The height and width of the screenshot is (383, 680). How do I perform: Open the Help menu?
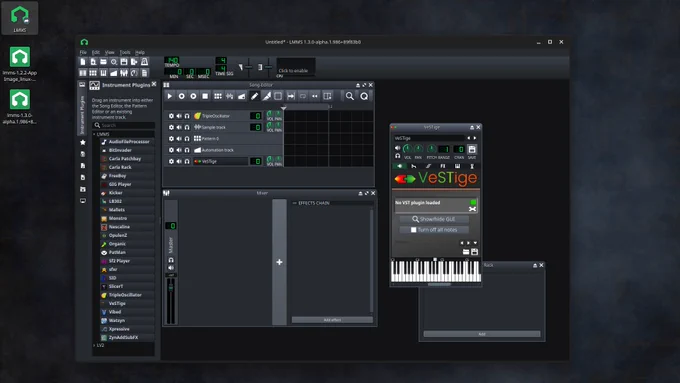click(x=140, y=52)
